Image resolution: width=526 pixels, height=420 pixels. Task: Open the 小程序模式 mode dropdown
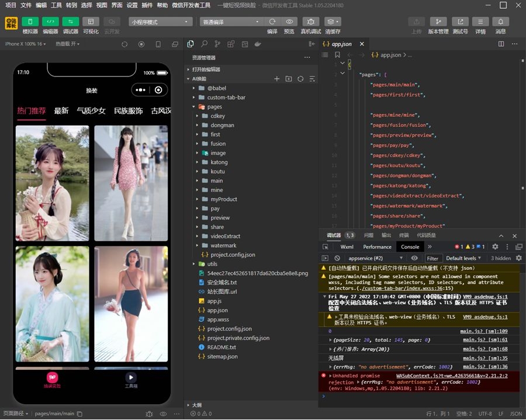161,22
